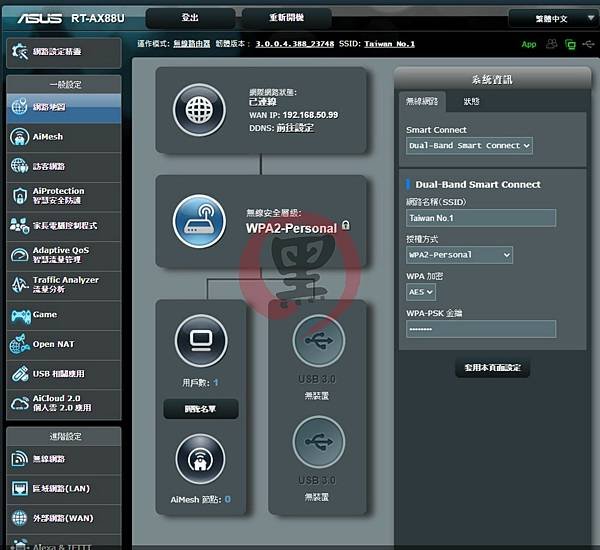Click the clients computer icon
Viewport: 600px width, 550px height.
pyautogui.click(x=201, y=341)
